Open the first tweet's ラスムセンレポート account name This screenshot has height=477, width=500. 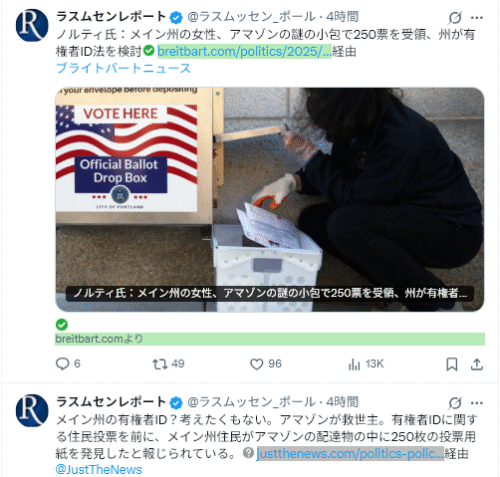(x=111, y=17)
